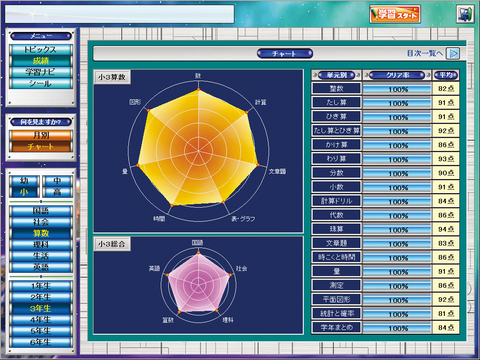This screenshot has width=480, height=360.
Task: Choose the 社会 subject
Action: [x=41, y=222]
